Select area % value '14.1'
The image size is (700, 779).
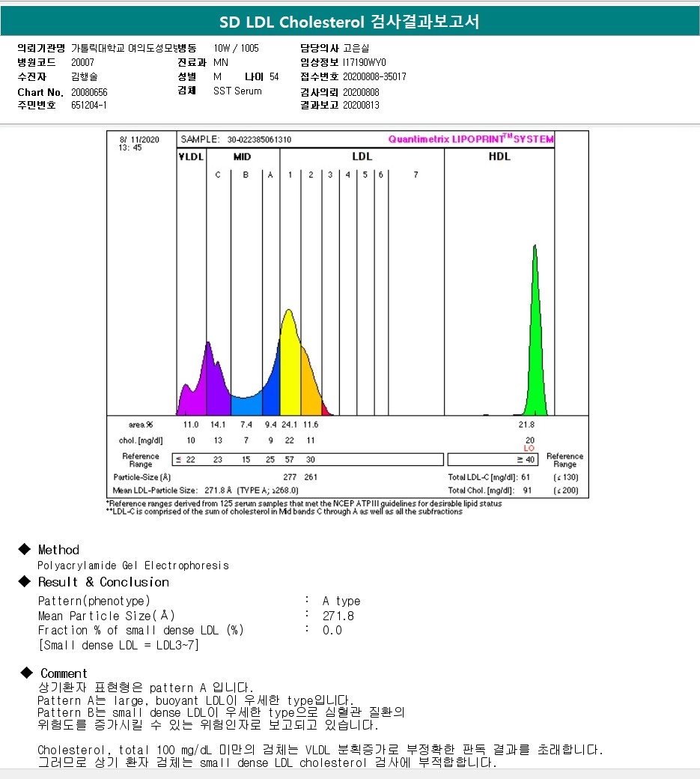pyautogui.click(x=217, y=425)
